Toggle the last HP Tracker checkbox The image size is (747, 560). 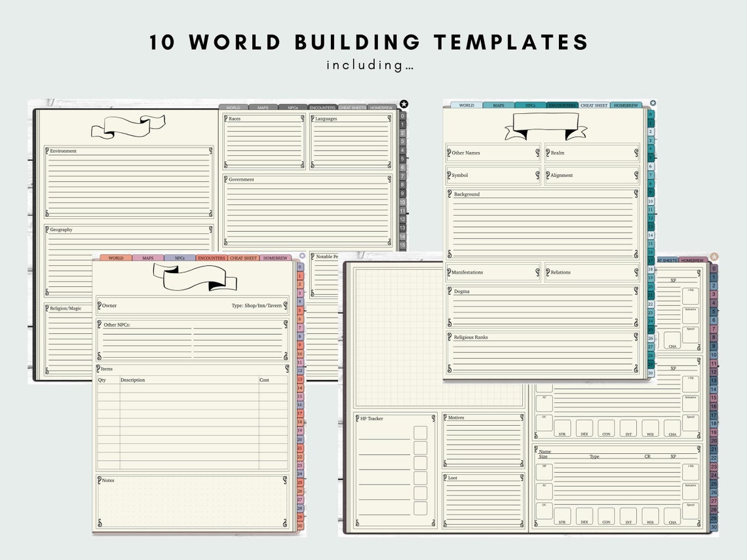(421, 508)
